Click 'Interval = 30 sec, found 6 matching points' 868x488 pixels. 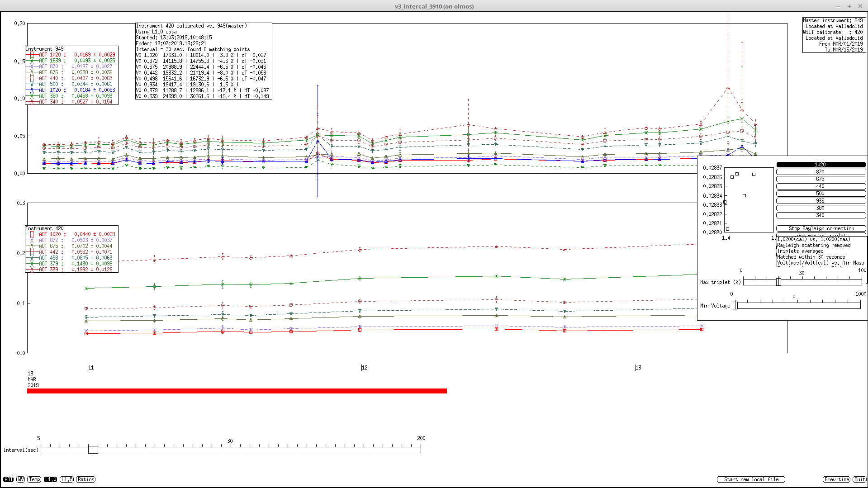coord(193,49)
